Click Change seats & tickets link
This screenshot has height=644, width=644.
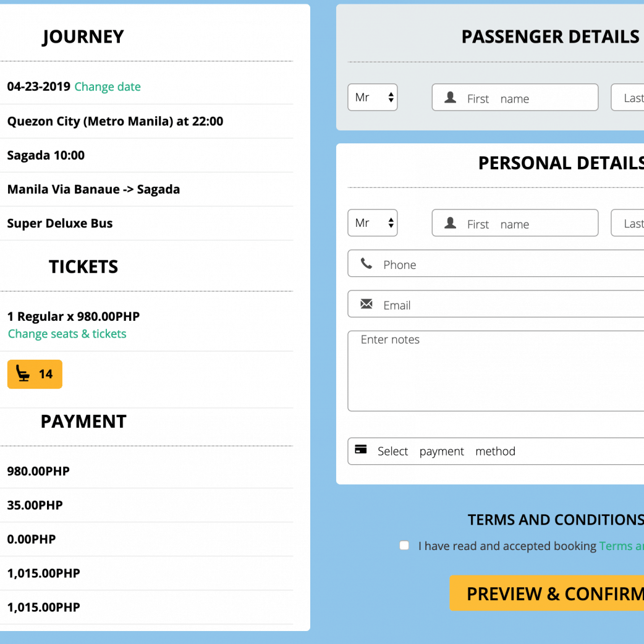(67, 334)
